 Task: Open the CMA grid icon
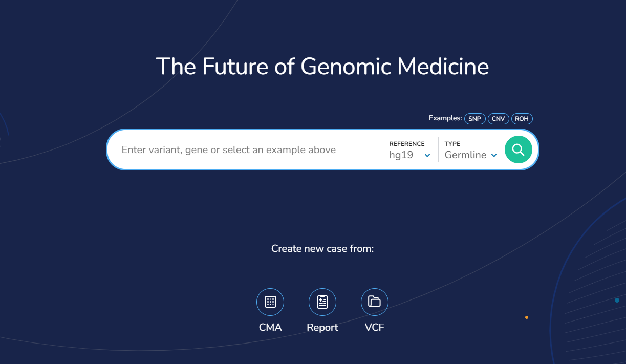tap(270, 302)
